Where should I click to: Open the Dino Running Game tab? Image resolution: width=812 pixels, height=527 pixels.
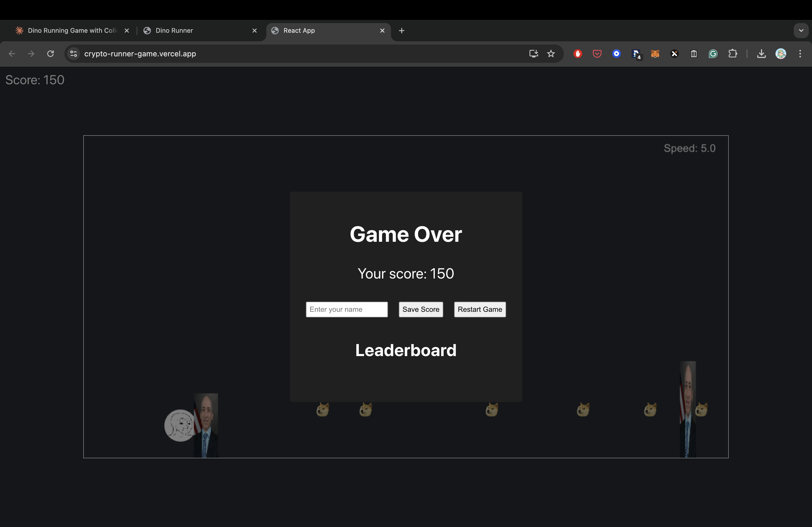pyautogui.click(x=72, y=31)
